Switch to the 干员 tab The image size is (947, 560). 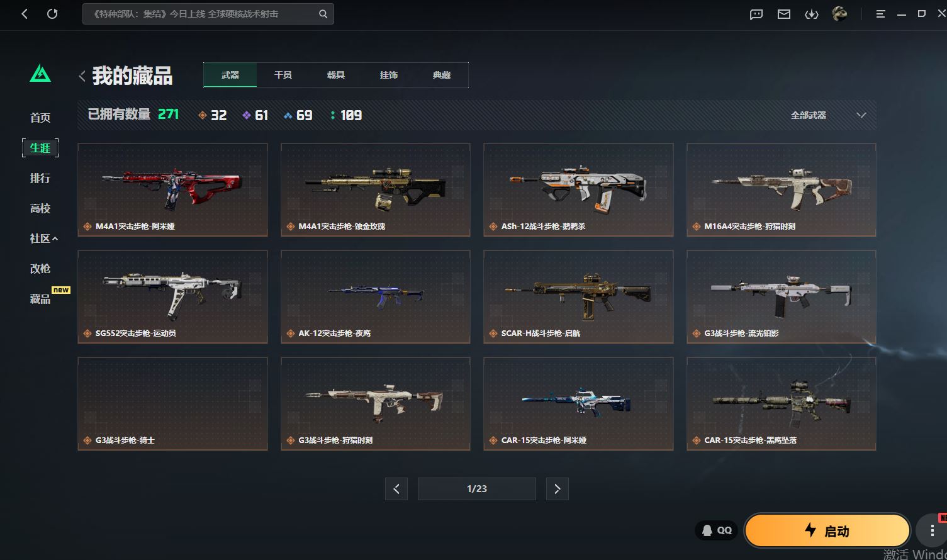[283, 75]
